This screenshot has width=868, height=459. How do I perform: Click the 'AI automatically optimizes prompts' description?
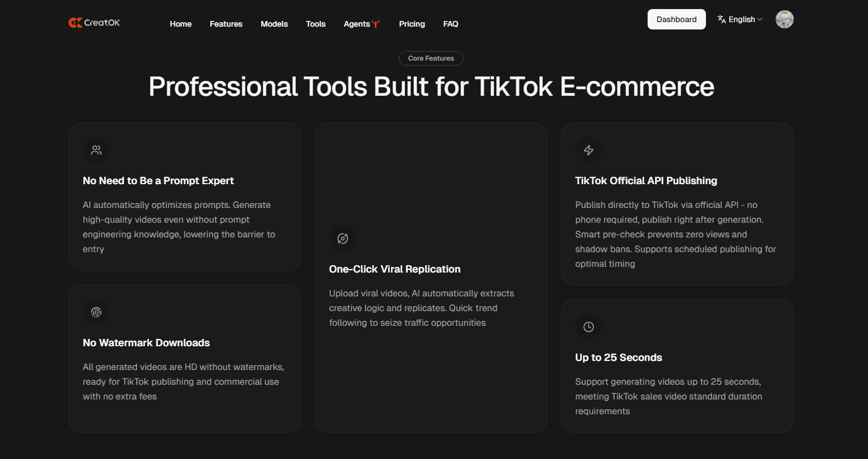click(x=179, y=227)
